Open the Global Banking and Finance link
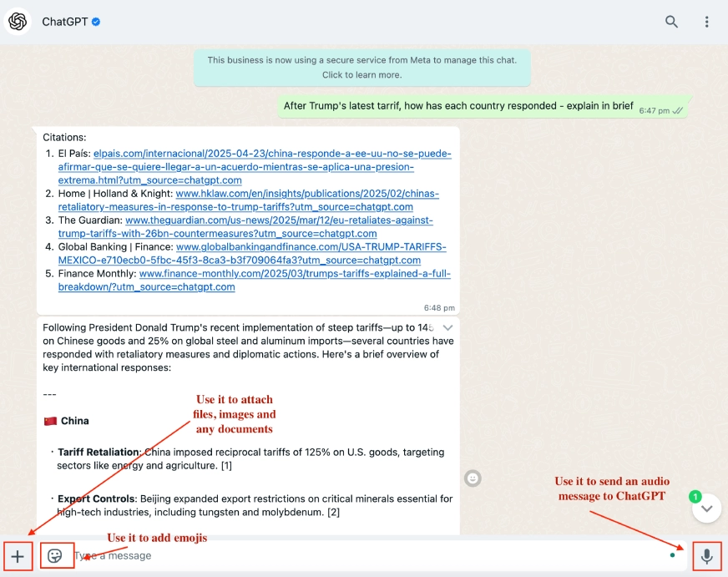This screenshot has width=728, height=577. coord(252,254)
